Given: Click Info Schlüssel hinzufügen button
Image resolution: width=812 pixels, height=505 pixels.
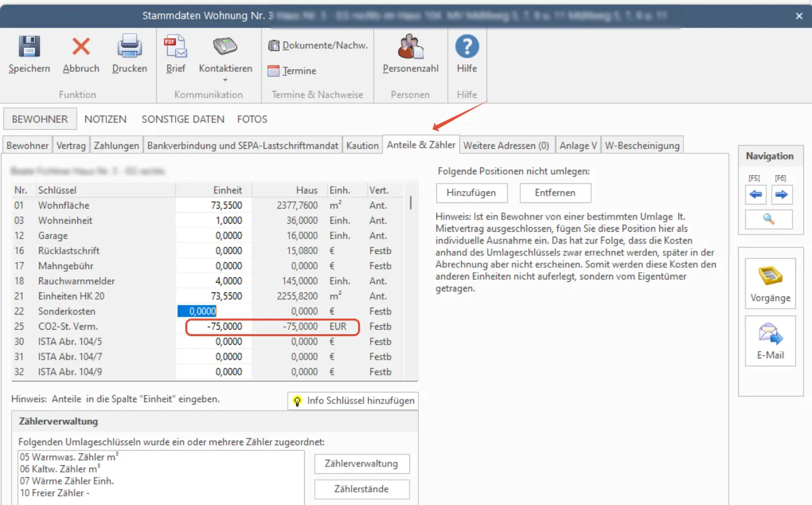Looking at the screenshot, I should [x=353, y=400].
